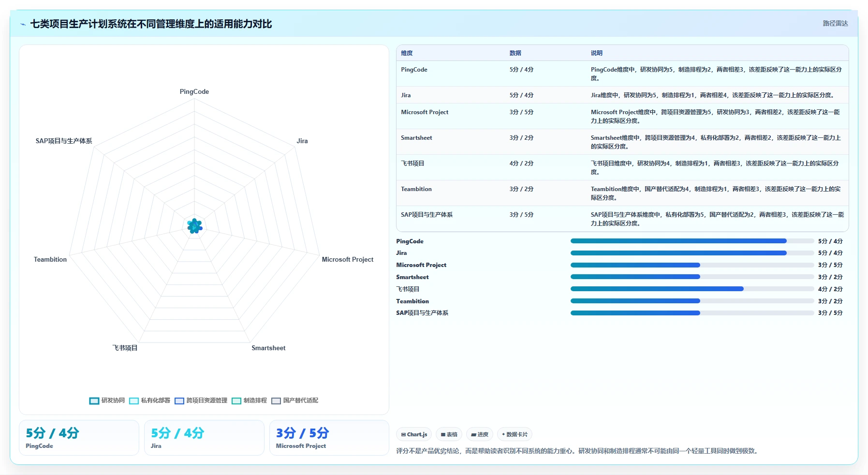The height and width of the screenshot is (475, 868).
Task: Click the Microsoft Project progress bar
Action: point(692,265)
